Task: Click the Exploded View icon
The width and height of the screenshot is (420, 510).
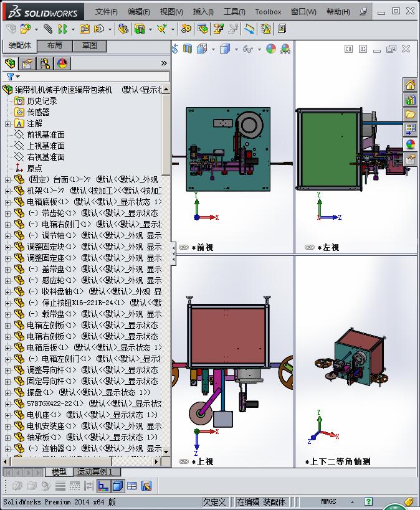Action: coord(218,29)
